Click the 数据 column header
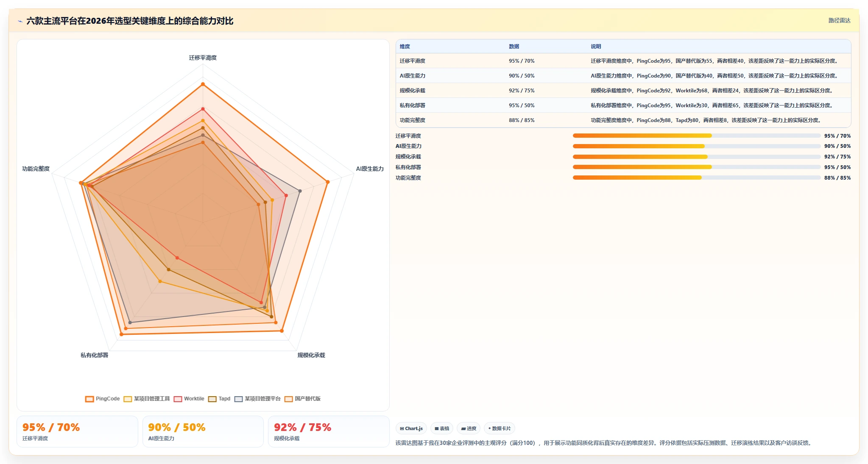Screen dimensions: 868x464 (514, 47)
